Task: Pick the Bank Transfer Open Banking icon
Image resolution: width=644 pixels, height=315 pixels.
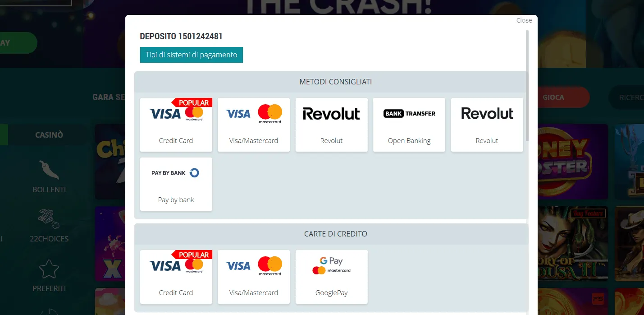Action: tap(409, 113)
